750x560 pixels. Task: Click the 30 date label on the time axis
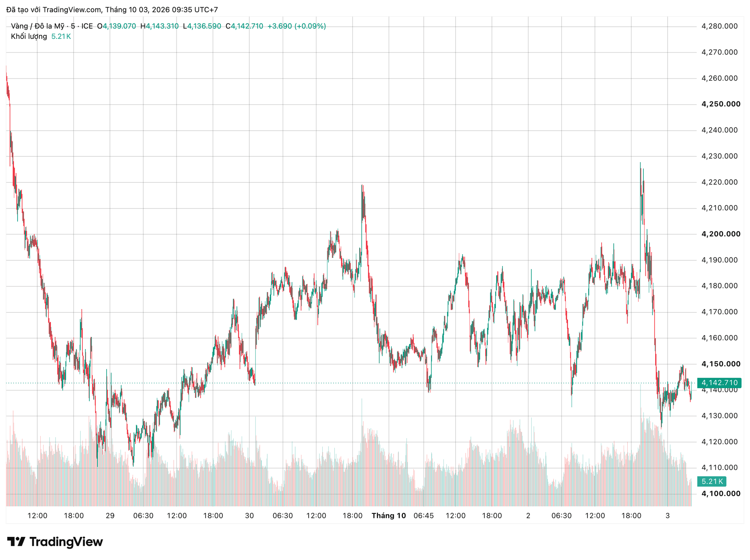pyautogui.click(x=249, y=516)
